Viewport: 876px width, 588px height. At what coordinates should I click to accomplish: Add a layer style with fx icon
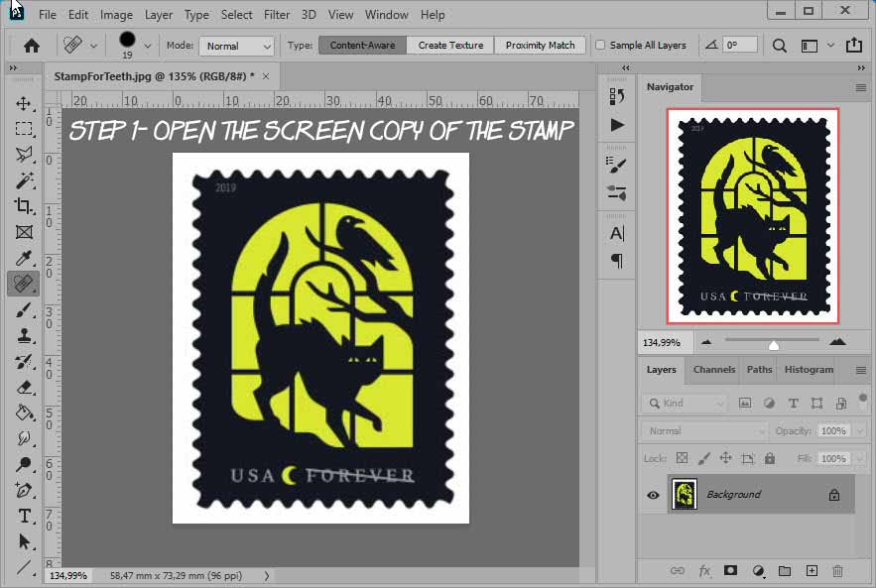point(704,571)
